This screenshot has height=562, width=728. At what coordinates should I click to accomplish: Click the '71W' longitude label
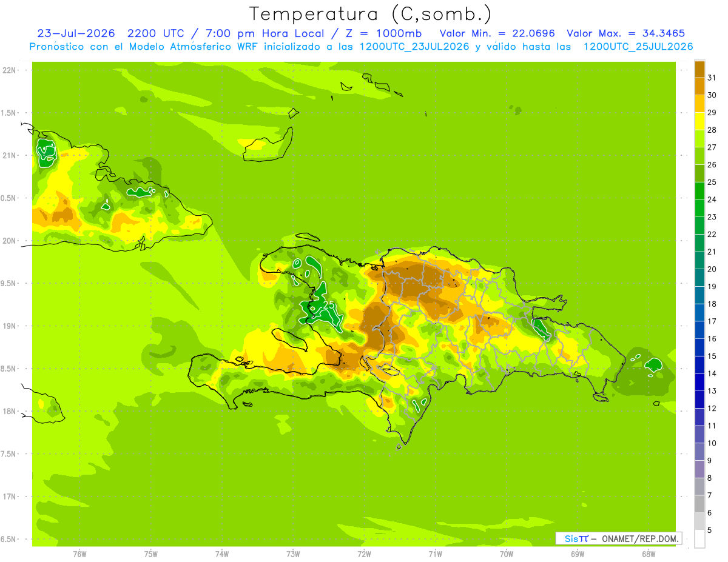[435, 554]
